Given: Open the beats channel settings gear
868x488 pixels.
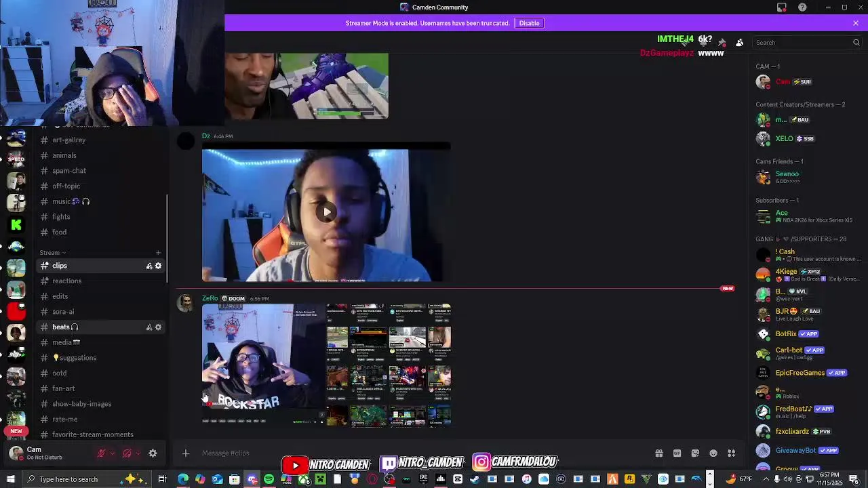Looking at the screenshot, I should click(158, 327).
